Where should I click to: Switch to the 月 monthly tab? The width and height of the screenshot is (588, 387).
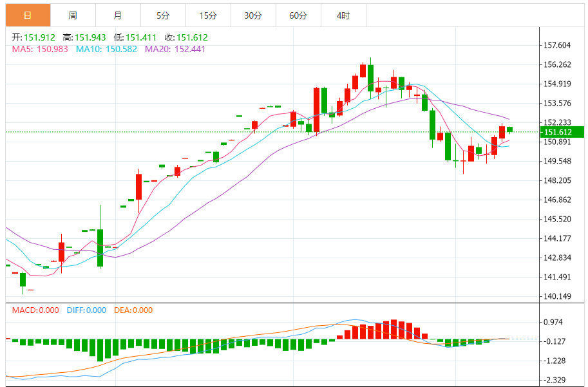[x=118, y=15]
